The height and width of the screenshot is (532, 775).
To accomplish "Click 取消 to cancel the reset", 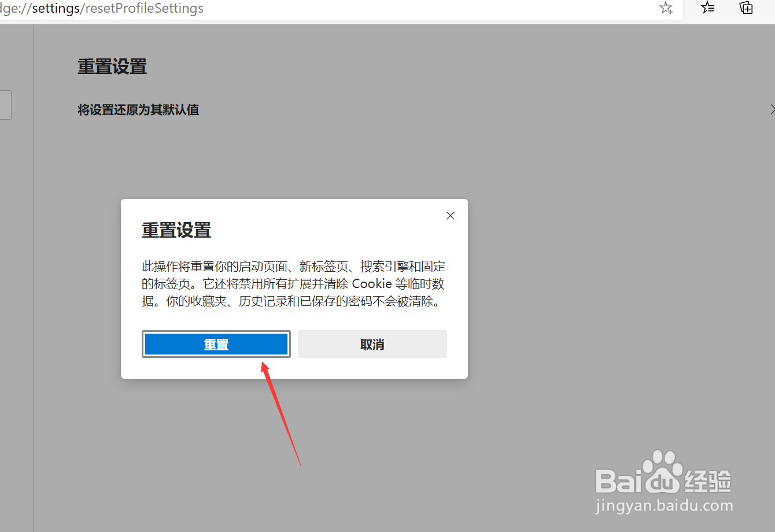I will pos(372,343).
